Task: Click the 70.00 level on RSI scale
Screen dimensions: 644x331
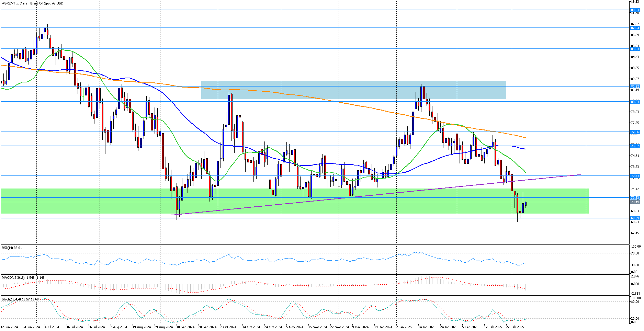Action: pyautogui.click(x=635, y=253)
